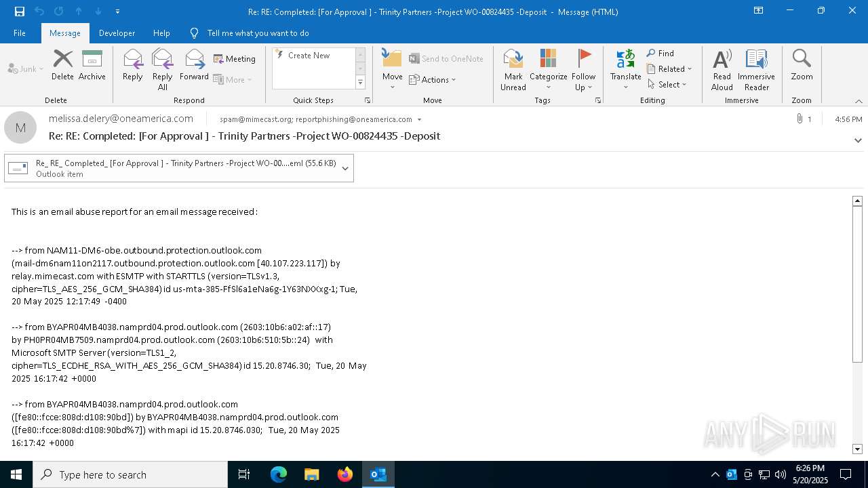Click the Undo arrow in quick access toolbar
Image resolution: width=868 pixels, height=488 pixels.
pos(39,12)
